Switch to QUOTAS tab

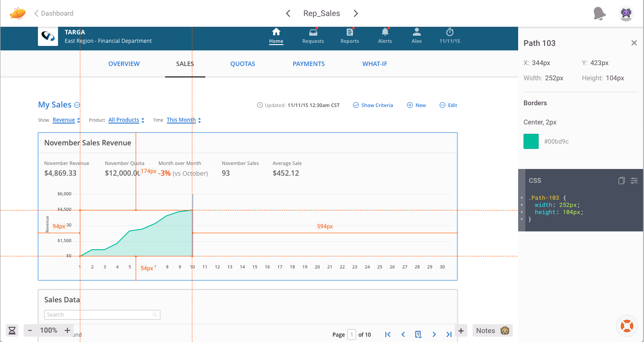point(243,64)
